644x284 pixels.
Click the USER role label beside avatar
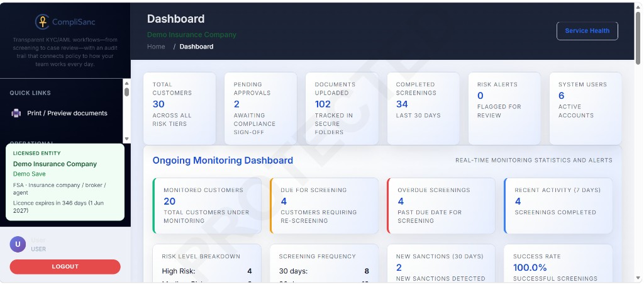(x=38, y=249)
